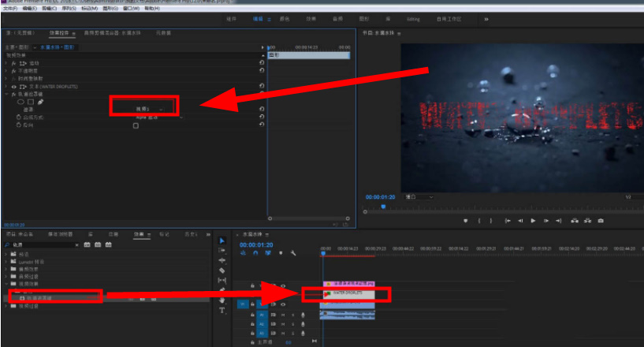Select the Type (T) tool

pyautogui.click(x=221, y=310)
